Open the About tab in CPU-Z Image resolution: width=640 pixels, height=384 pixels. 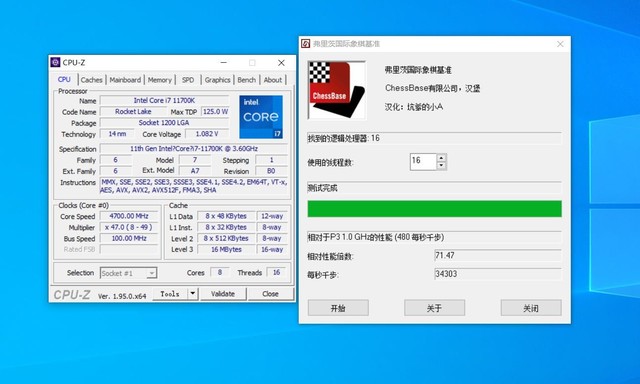point(273,80)
